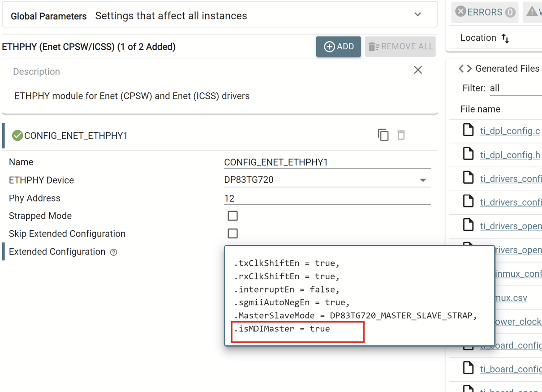The image size is (542, 392).
Task: Open the ETHPHY Device dropdown
Action: click(x=327, y=180)
